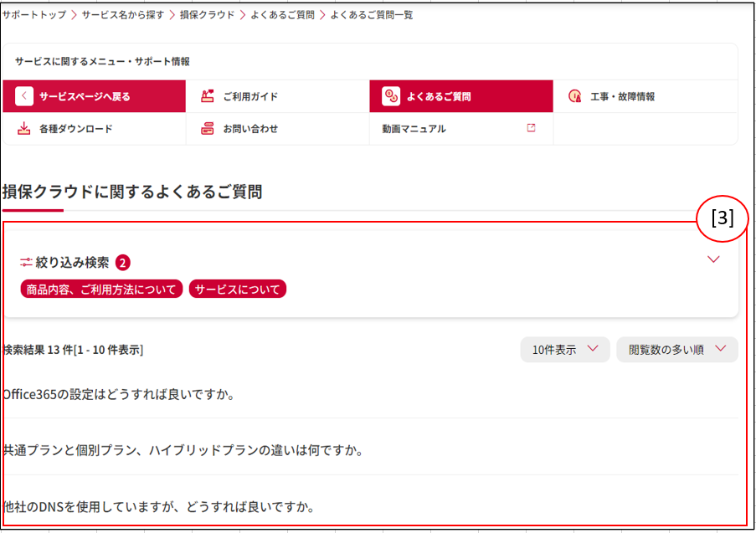
Task: Expand the 絞り込み検索 panel chevron
Action: point(713,259)
